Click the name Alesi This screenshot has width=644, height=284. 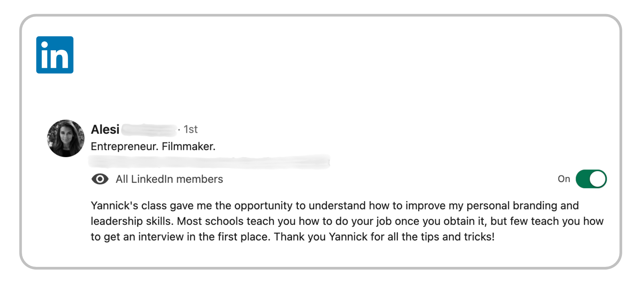[105, 130]
